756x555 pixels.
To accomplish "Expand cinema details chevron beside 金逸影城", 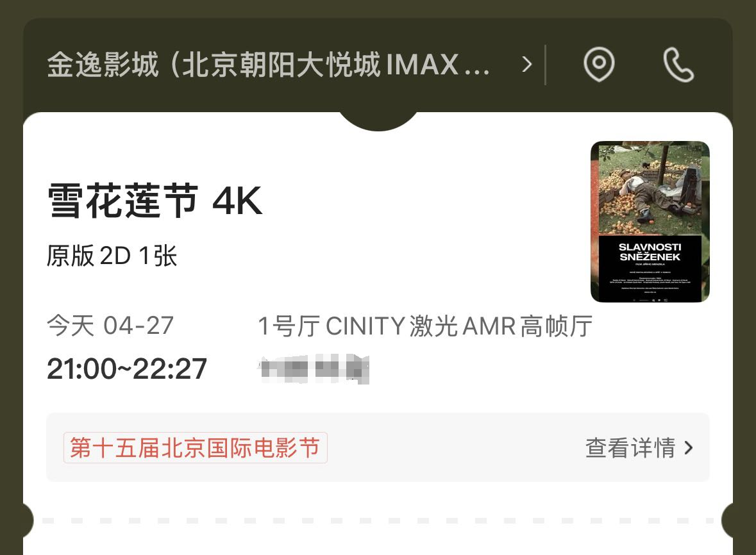I will tap(527, 65).
